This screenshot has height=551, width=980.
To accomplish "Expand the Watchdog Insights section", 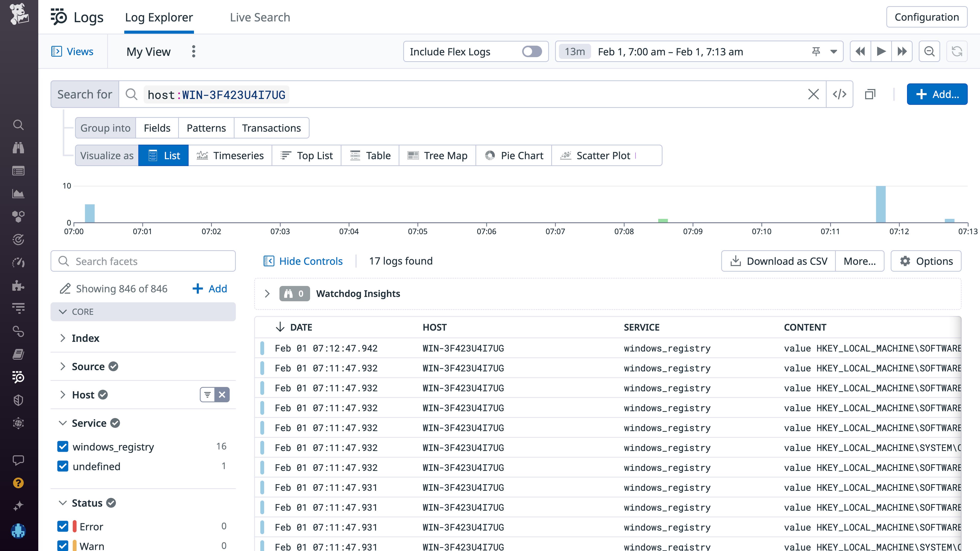I will click(267, 293).
